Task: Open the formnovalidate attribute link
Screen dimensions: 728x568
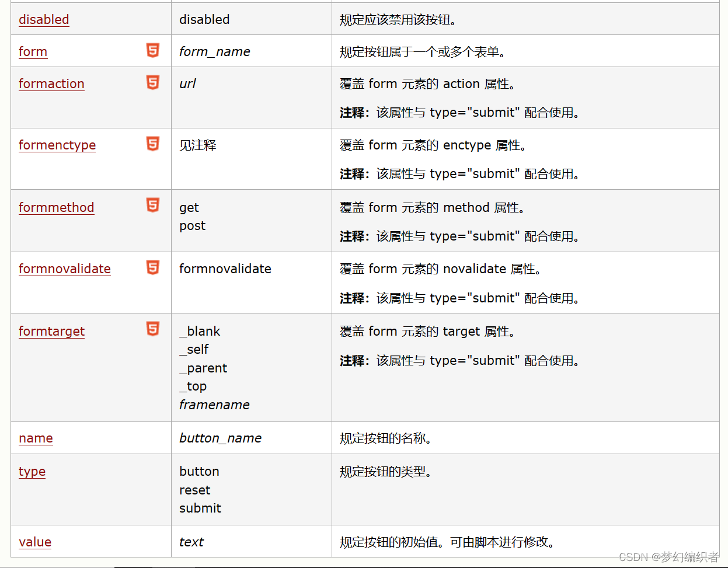Action: click(x=65, y=269)
